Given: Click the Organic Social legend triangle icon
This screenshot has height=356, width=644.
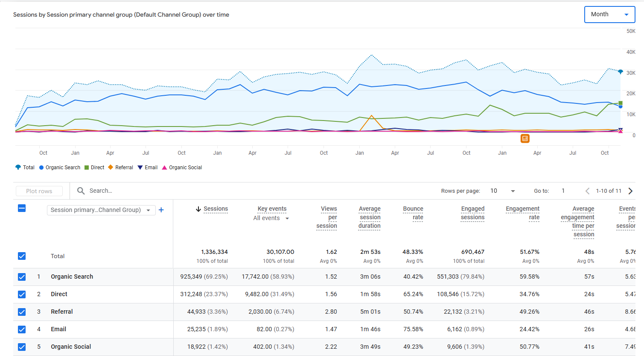Looking at the screenshot, I should [164, 168].
